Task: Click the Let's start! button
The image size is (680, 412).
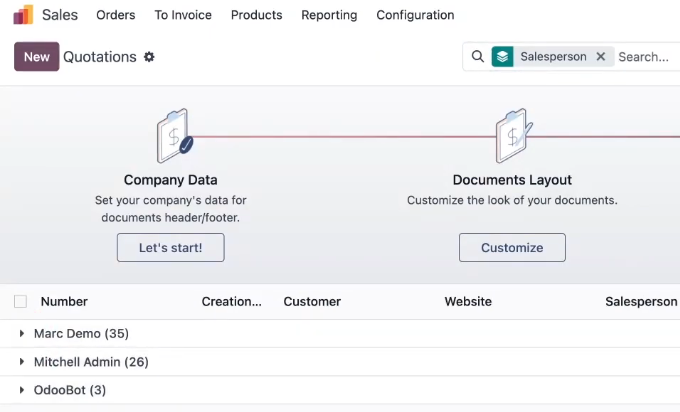Action: pyautogui.click(x=170, y=248)
